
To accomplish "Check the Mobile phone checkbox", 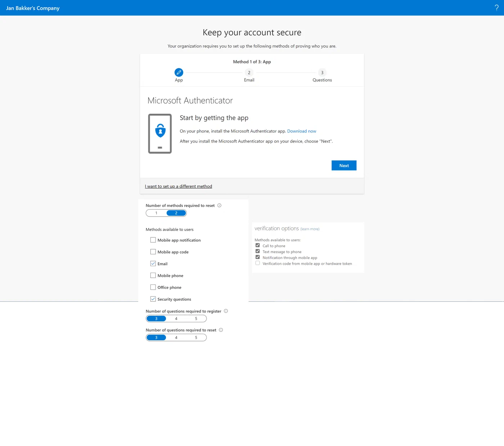I will coord(153,276).
